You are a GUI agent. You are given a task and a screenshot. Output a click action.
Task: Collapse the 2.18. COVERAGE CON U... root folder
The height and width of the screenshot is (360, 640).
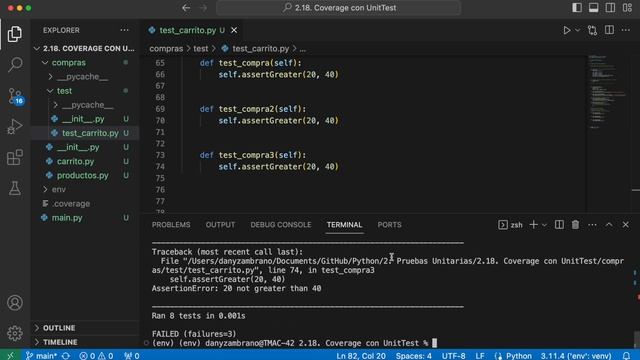click(x=85, y=49)
